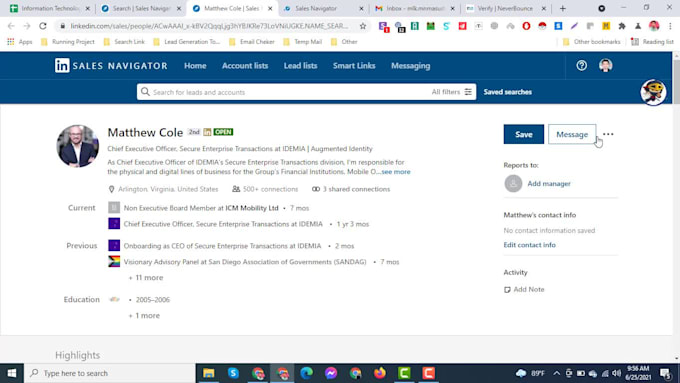Switch to the Inbox Gmail tab
680x383 pixels.
click(x=414, y=8)
